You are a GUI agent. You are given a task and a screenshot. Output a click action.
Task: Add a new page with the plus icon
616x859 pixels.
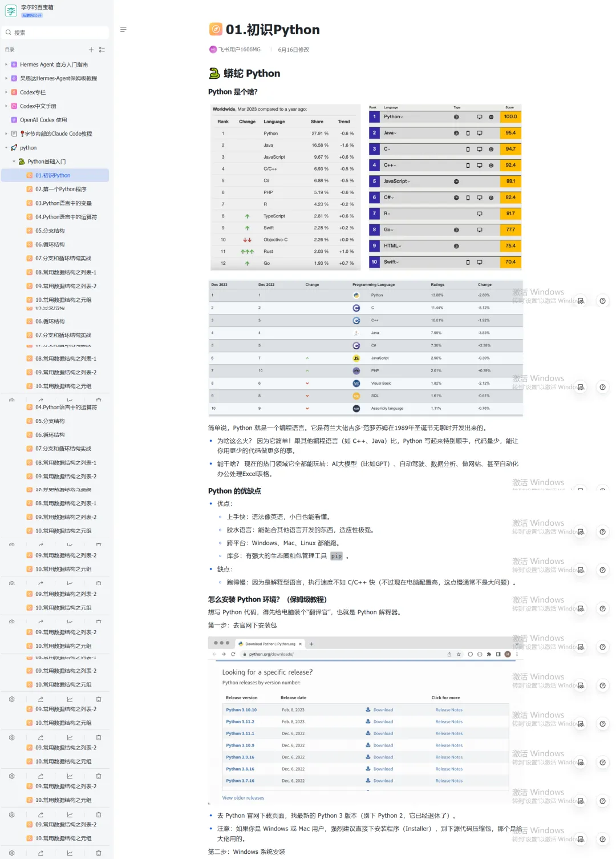(91, 50)
